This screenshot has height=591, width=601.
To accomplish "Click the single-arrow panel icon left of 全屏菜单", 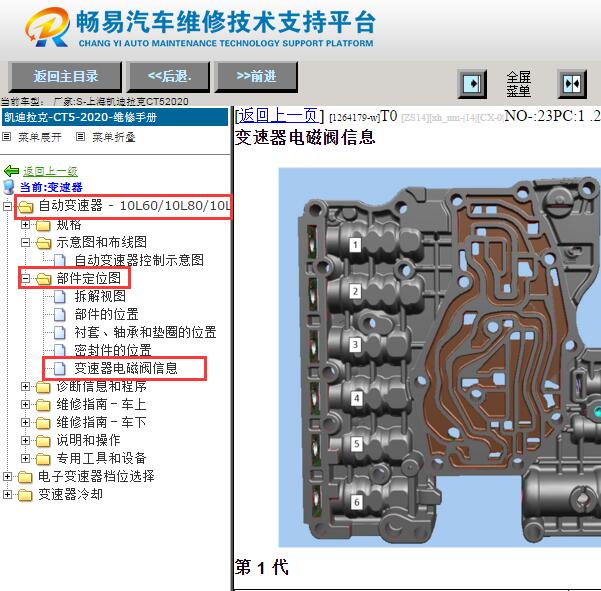I will [472, 83].
